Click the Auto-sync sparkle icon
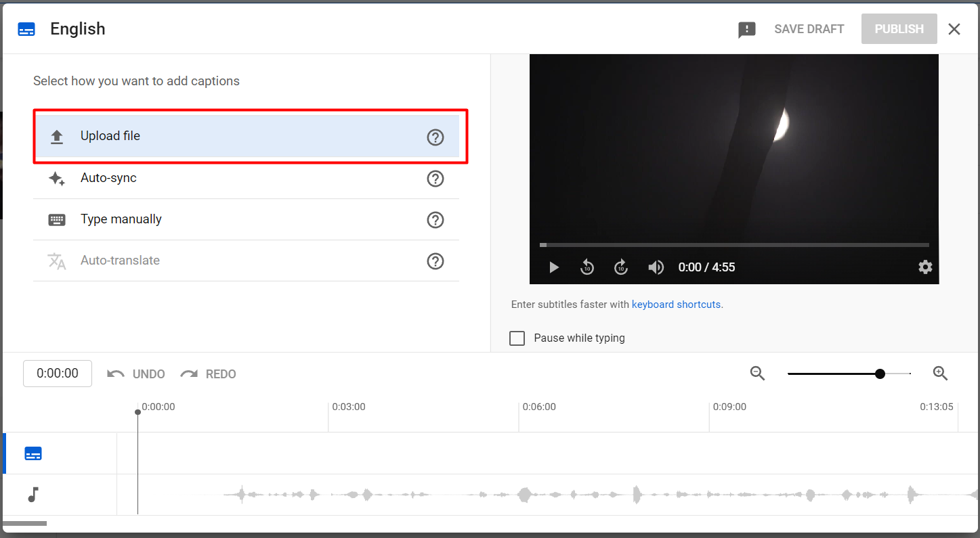The width and height of the screenshot is (980, 538). tap(57, 179)
